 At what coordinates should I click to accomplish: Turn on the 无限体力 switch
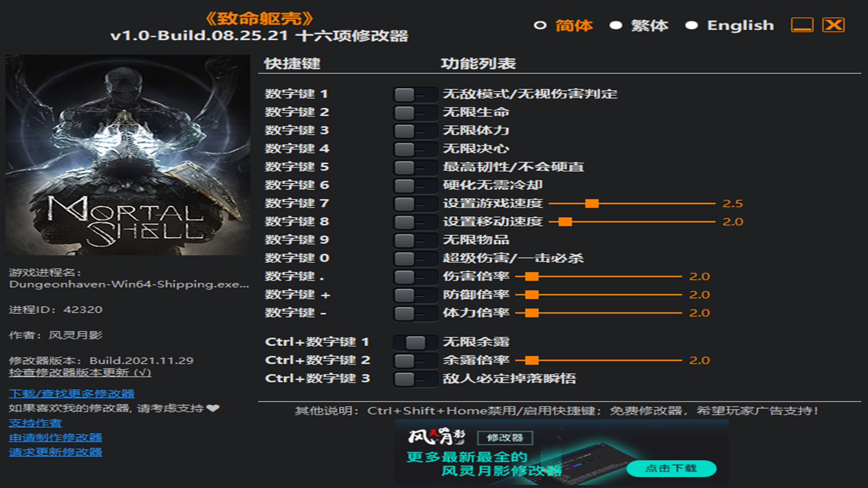click(x=415, y=131)
